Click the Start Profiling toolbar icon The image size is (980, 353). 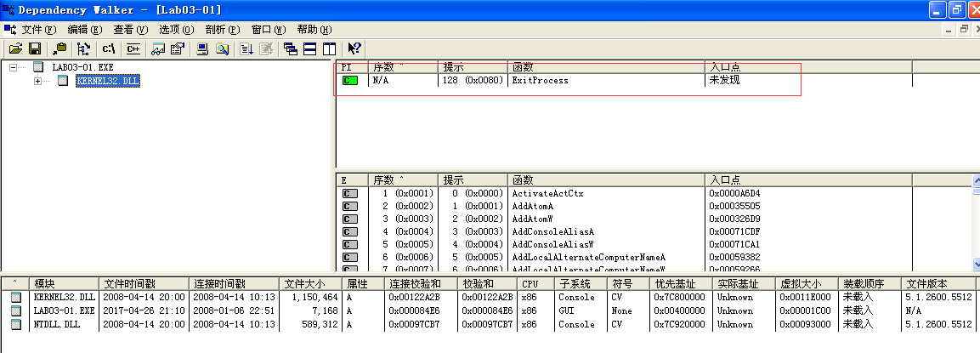(223, 48)
